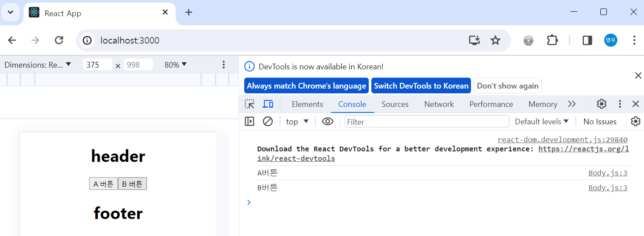Switch to the Sources tab
The height and width of the screenshot is (236, 644).
(x=395, y=104)
